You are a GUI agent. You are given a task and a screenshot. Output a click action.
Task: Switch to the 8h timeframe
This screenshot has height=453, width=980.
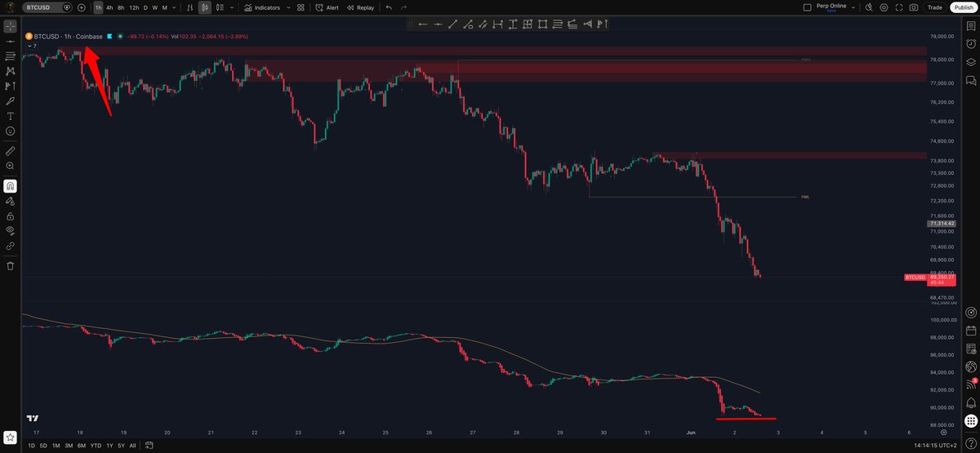point(121,7)
